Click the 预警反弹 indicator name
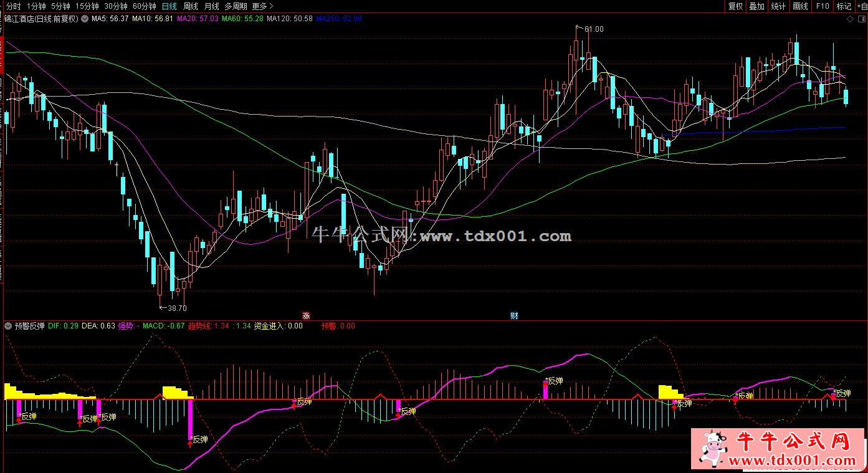Image resolution: width=868 pixels, height=473 pixels. point(29,325)
